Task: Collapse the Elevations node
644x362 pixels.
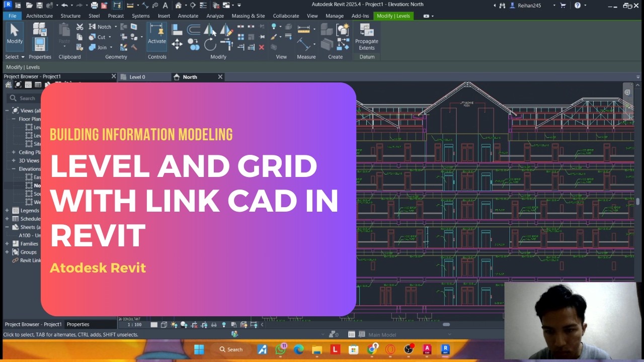Action: [x=14, y=169]
